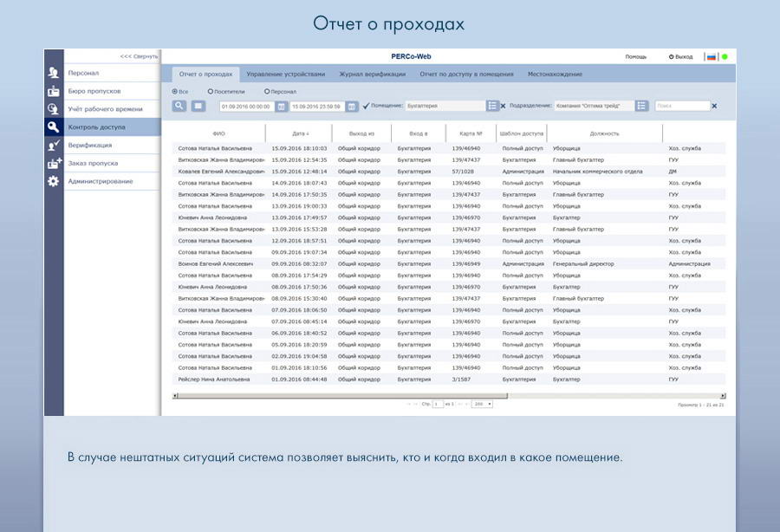Screen dimensions: 780x532
Task: Open the Журнал верификации tab
Action: point(372,75)
